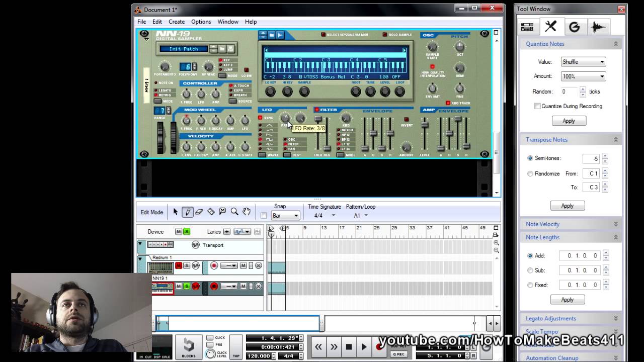
Task: Expand the Legato Adjustments section
Action: click(615, 318)
